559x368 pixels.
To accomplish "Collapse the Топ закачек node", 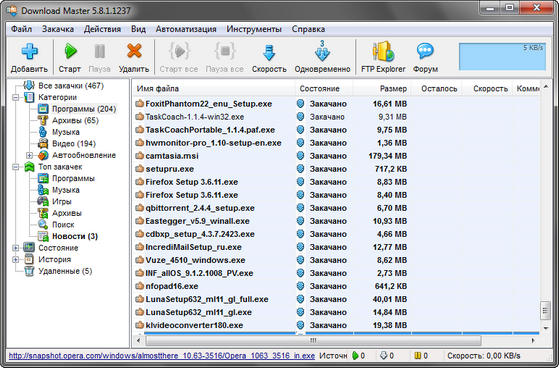I will (x=15, y=167).
